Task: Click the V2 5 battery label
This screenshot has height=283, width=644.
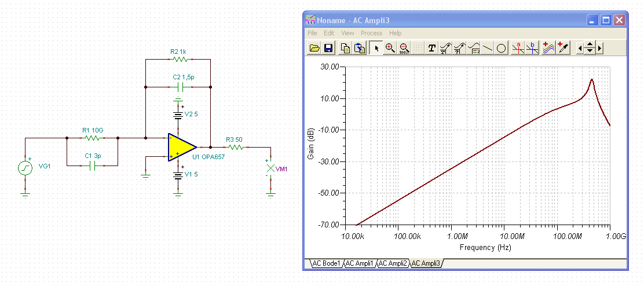Action: click(x=191, y=114)
